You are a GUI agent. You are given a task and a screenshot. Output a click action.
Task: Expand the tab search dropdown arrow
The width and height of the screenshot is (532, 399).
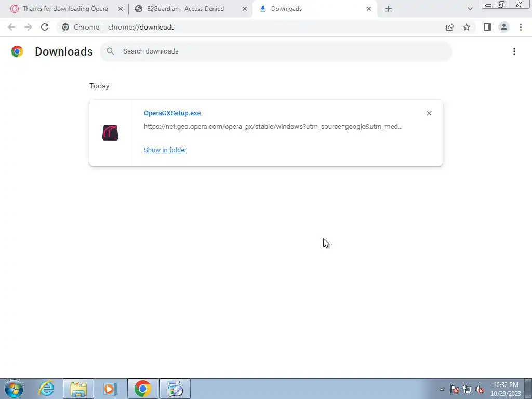[x=470, y=9]
